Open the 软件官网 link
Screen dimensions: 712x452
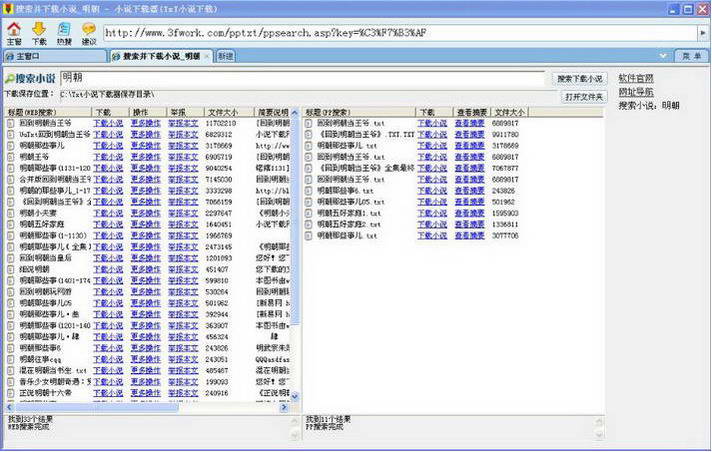[x=636, y=78]
